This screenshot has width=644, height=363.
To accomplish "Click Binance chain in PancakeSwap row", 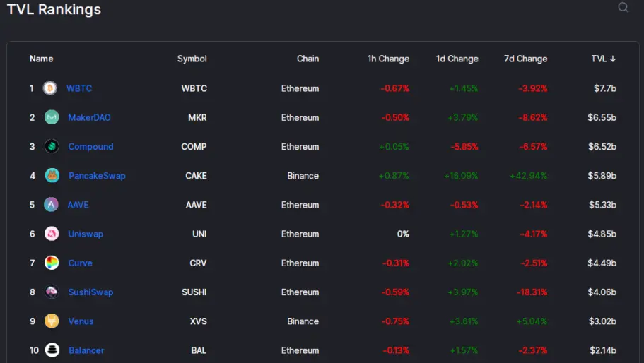I will tap(303, 176).
